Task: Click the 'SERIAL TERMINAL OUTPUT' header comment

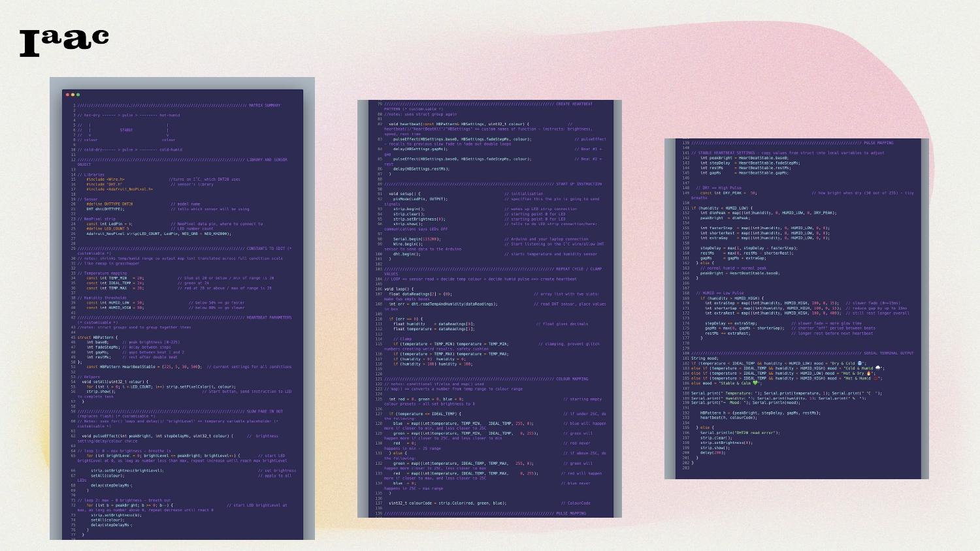Action: tap(889, 353)
